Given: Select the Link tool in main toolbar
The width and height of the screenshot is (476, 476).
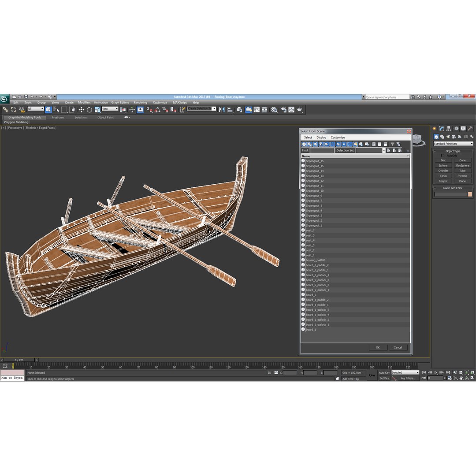Looking at the screenshot, I should (x=5, y=110).
